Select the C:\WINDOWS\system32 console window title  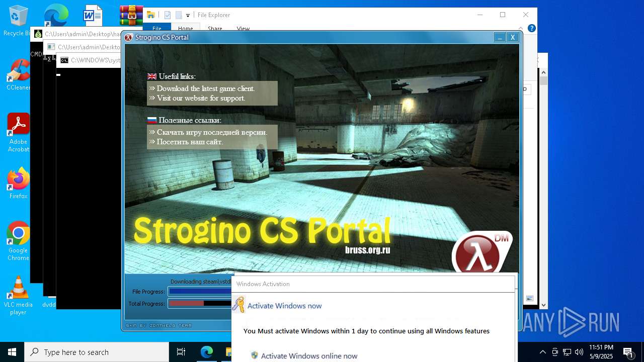click(x=96, y=60)
